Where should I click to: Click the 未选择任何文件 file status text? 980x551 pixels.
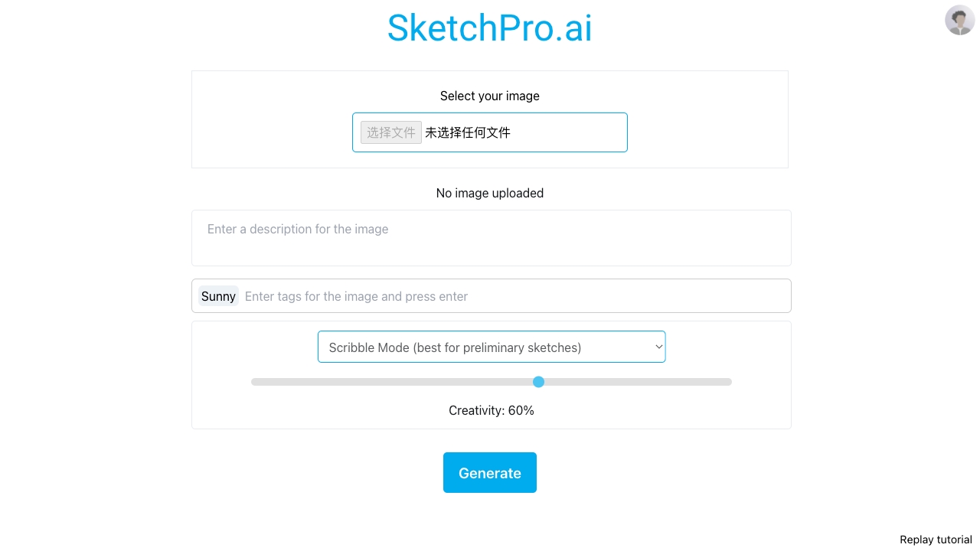pyautogui.click(x=468, y=132)
